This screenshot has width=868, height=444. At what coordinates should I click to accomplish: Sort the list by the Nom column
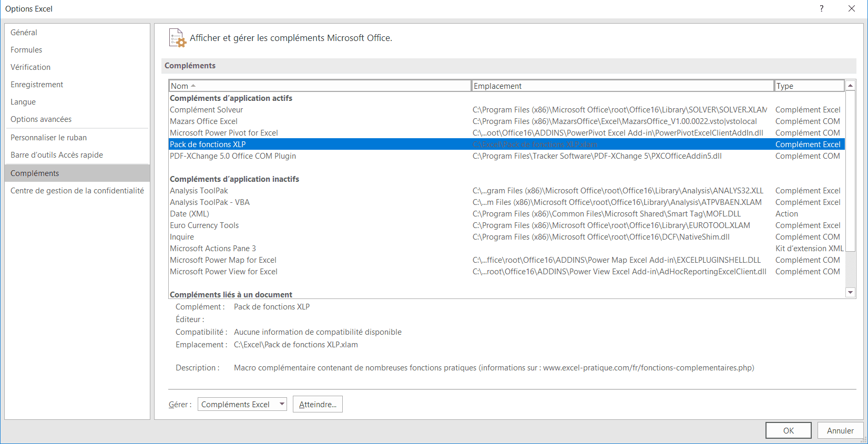(x=320, y=86)
